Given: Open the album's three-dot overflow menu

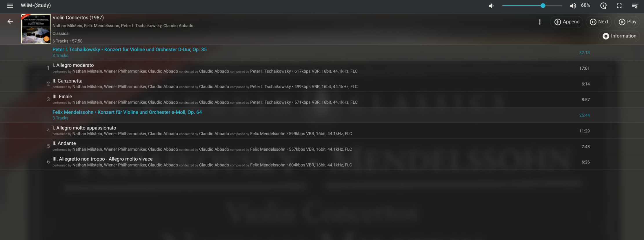Looking at the screenshot, I should (540, 22).
